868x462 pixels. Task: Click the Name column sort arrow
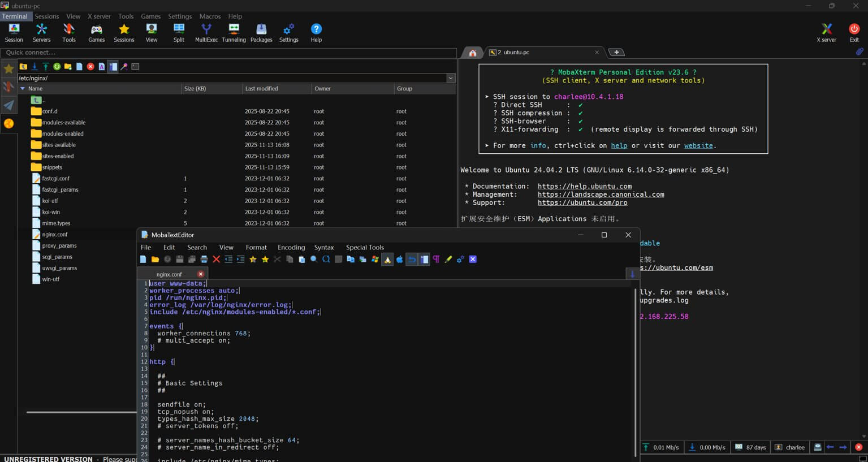pyautogui.click(x=23, y=89)
